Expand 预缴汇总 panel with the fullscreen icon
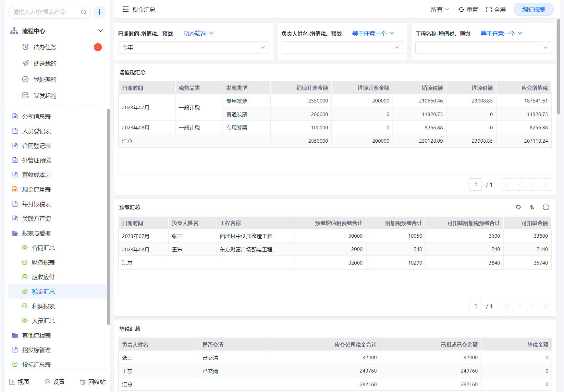564x392 pixels. click(546, 207)
